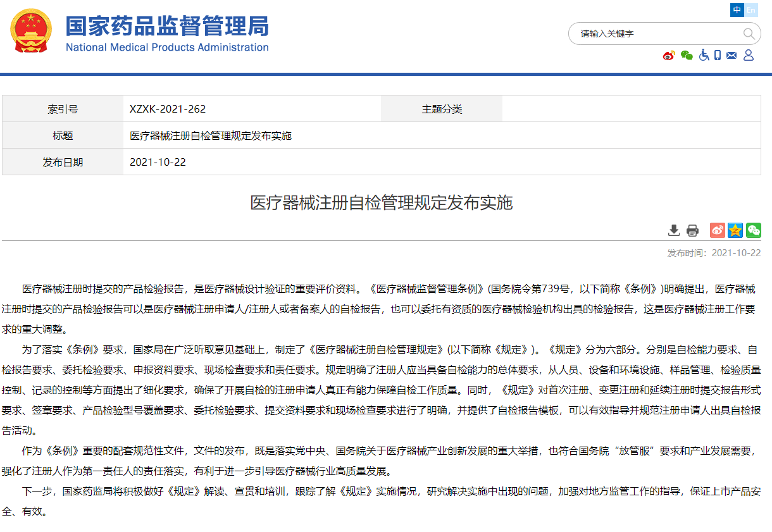Download the article with the download icon
The height and width of the screenshot is (532, 772).
pos(674,230)
